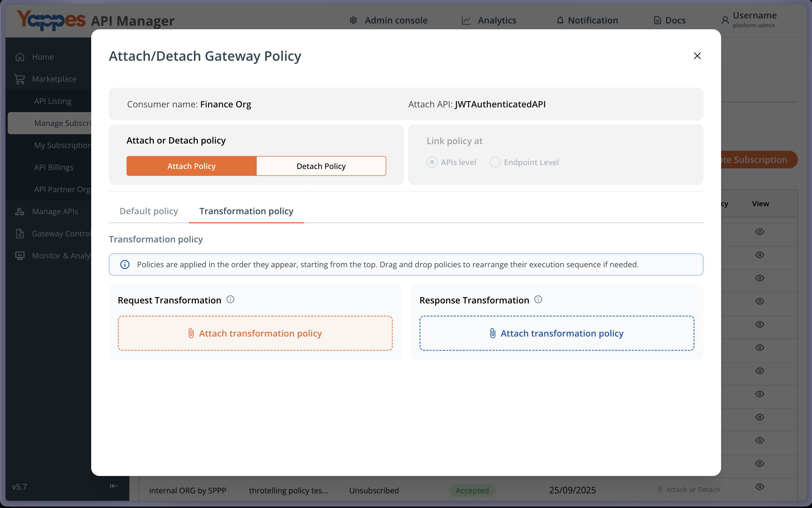Image resolution: width=812 pixels, height=508 pixels.
Task: Open the Admin console
Action: point(389,20)
